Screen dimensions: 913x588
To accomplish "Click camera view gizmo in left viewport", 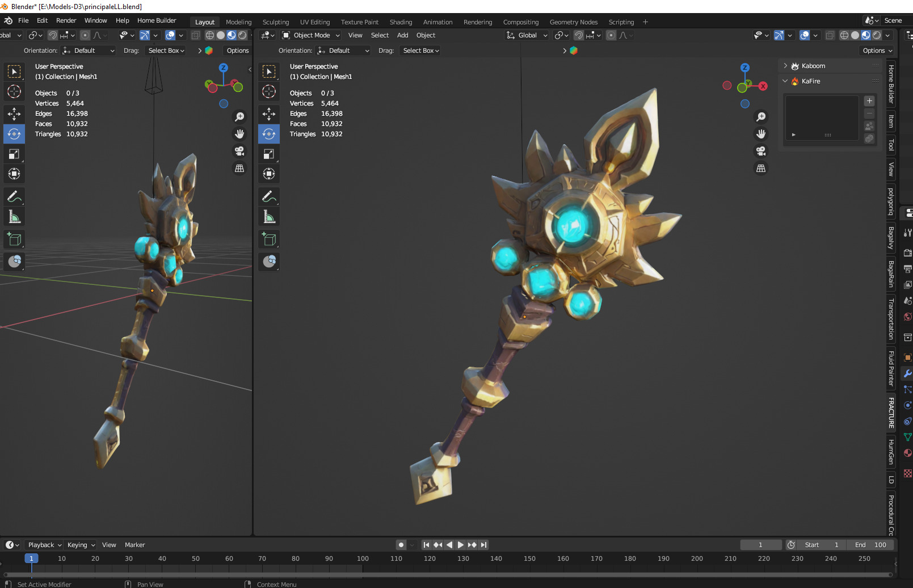I will (239, 151).
